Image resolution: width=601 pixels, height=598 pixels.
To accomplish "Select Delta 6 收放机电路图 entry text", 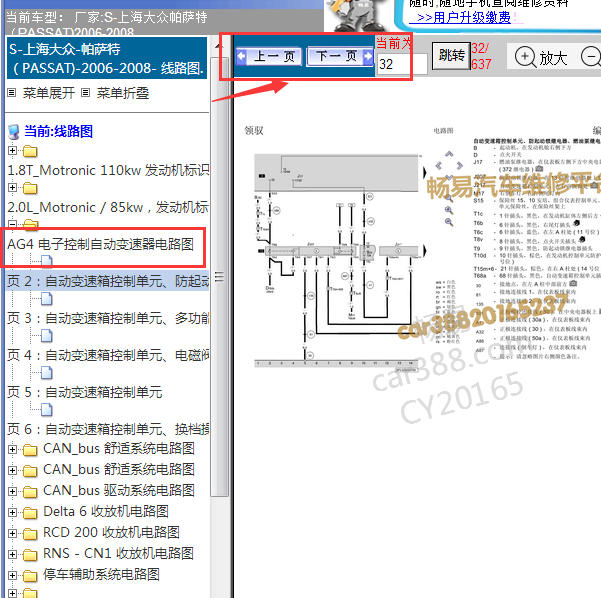I will 106,512.
